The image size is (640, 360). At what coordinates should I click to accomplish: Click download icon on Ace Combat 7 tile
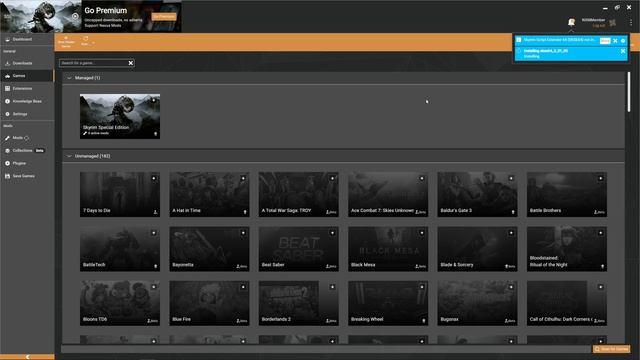coord(420,212)
